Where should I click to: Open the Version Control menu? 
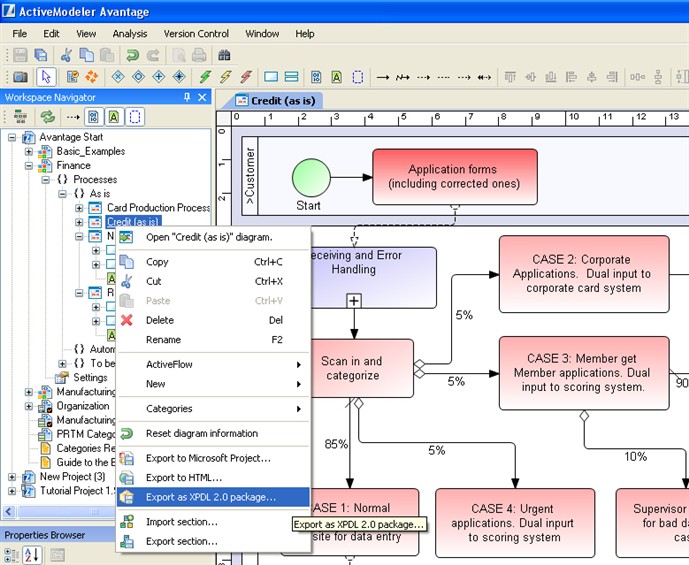pyautogui.click(x=196, y=34)
